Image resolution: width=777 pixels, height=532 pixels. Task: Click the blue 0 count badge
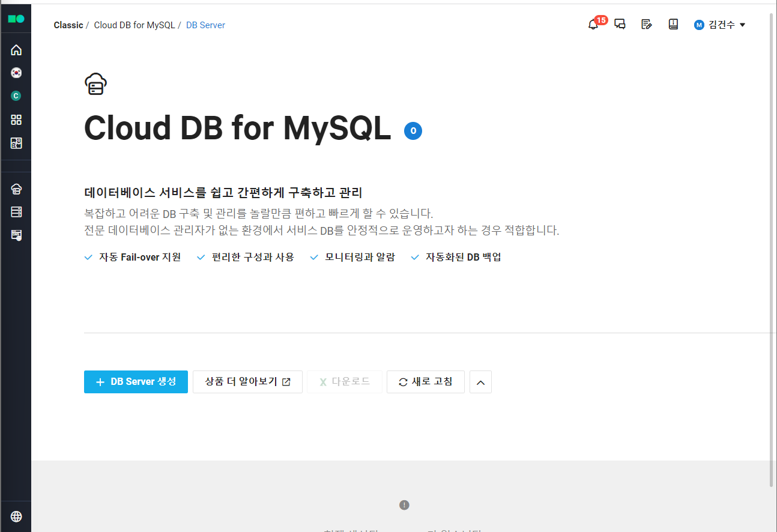point(413,130)
